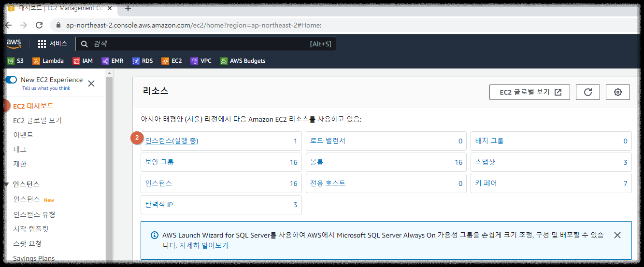Open the 전용 호스트 resource card
The height and width of the screenshot is (267, 644).
[x=386, y=183]
